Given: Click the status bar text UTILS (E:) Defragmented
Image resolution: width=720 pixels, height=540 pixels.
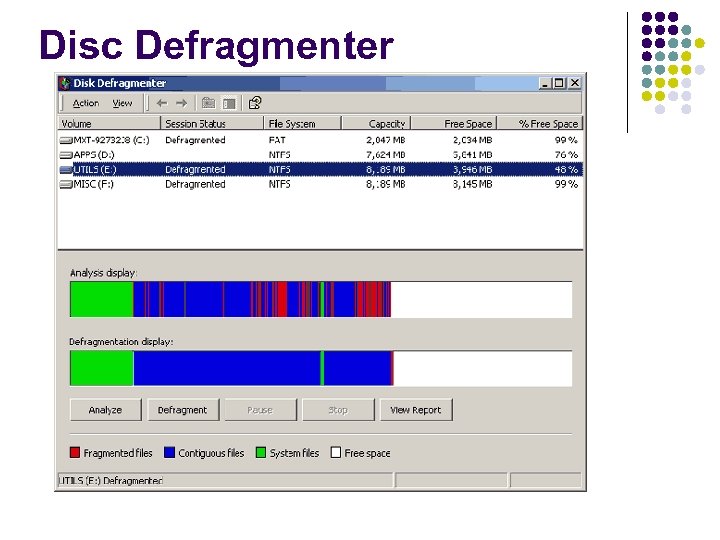Looking at the screenshot, I should tap(111, 480).
